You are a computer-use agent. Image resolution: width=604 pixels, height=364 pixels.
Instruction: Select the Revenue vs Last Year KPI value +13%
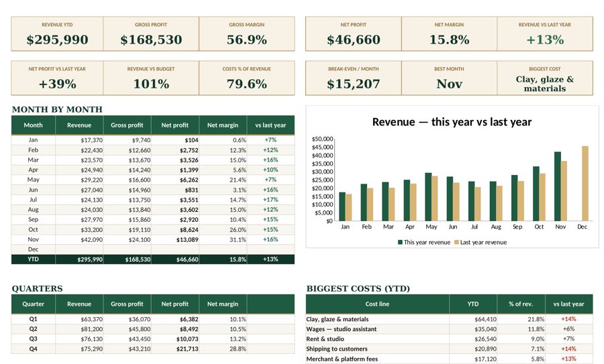click(545, 40)
